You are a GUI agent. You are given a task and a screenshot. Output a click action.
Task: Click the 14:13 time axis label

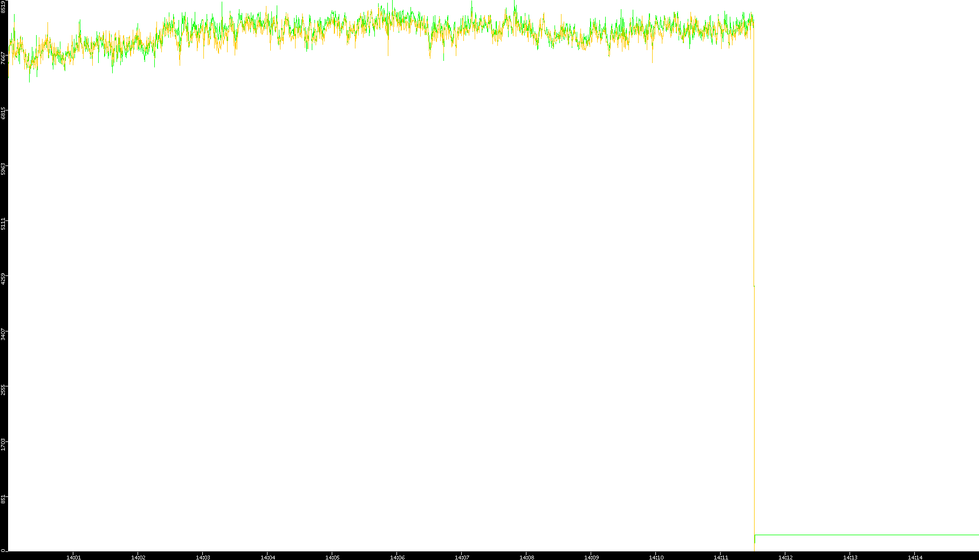click(x=850, y=557)
